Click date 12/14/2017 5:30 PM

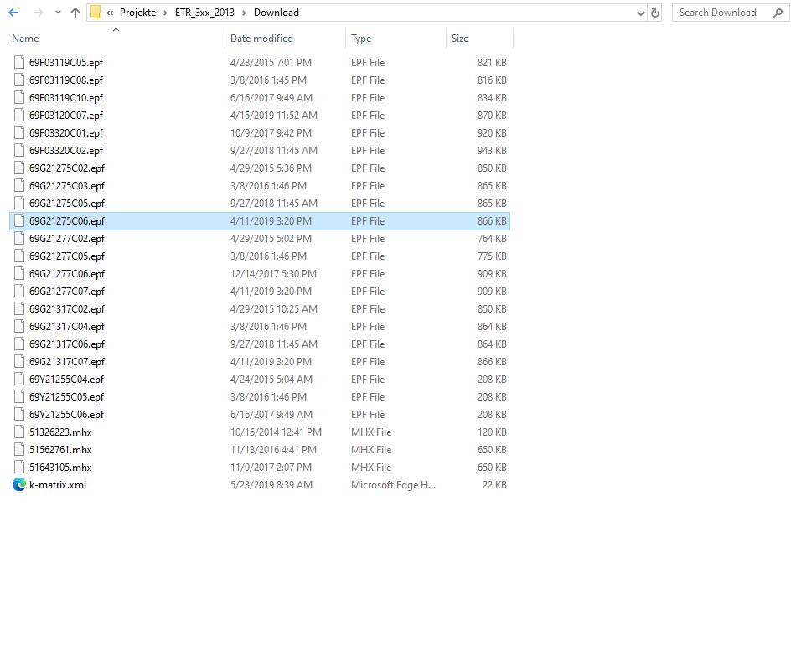(x=273, y=273)
